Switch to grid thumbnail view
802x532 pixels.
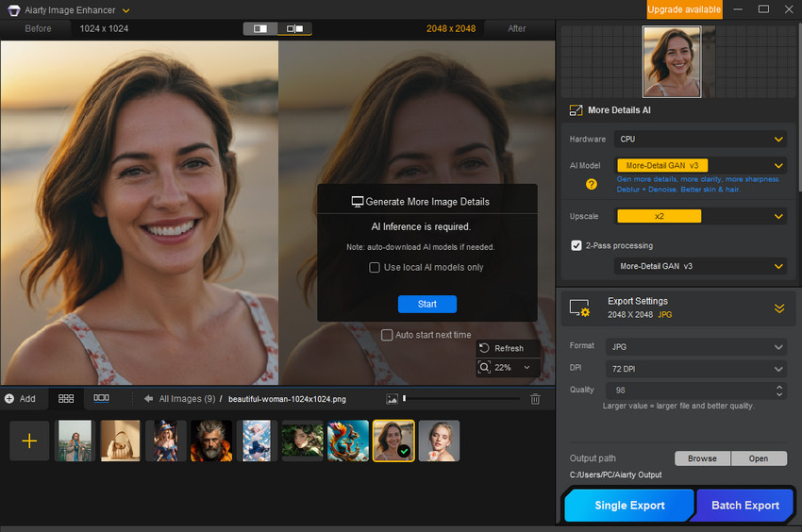click(x=66, y=398)
